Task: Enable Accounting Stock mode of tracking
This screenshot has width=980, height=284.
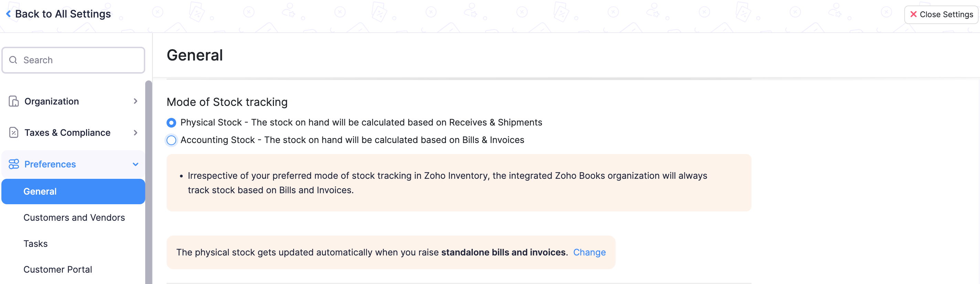Action: (x=171, y=140)
